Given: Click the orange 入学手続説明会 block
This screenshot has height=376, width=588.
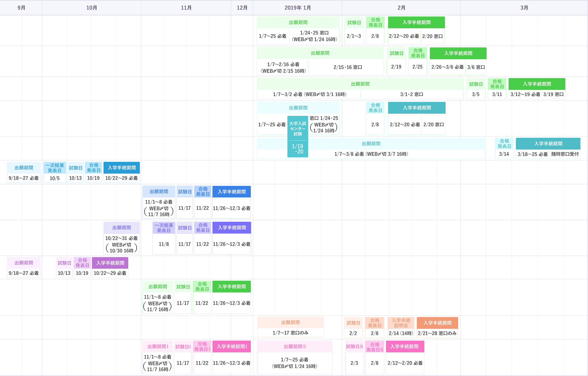Looking at the screenshot, I should click(x=401, y=323).
